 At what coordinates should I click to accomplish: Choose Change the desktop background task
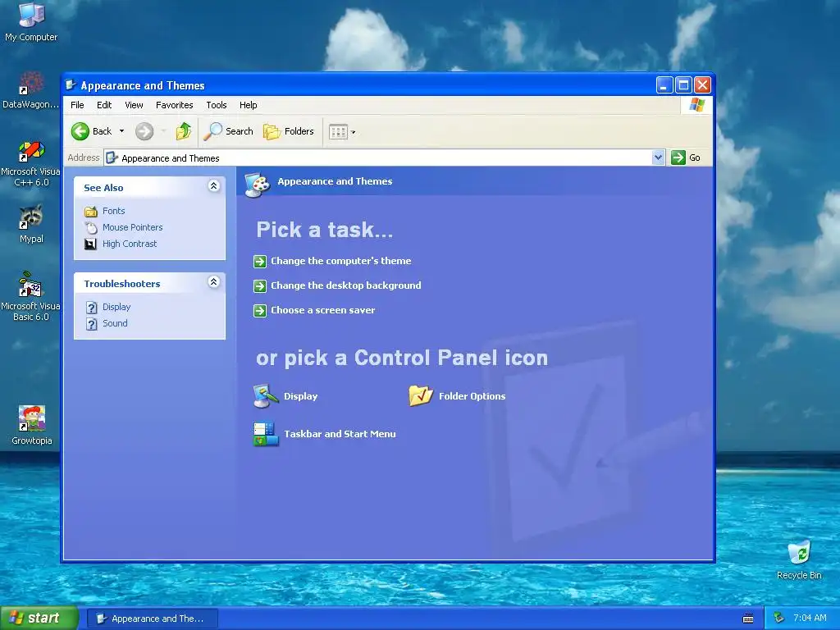click(x=345, y=285)
